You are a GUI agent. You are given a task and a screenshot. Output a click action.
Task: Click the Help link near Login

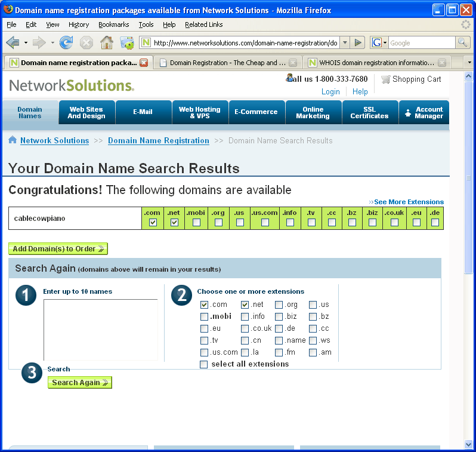tap(360, 91)
